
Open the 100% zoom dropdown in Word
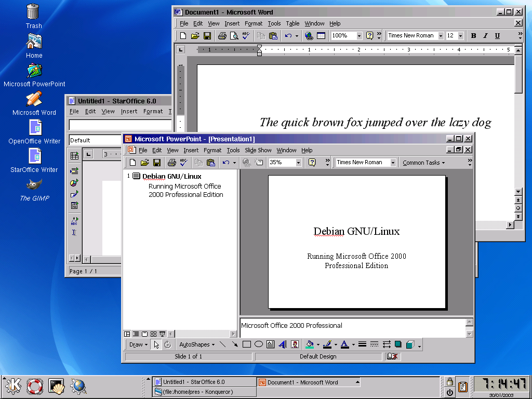point(359,36)
